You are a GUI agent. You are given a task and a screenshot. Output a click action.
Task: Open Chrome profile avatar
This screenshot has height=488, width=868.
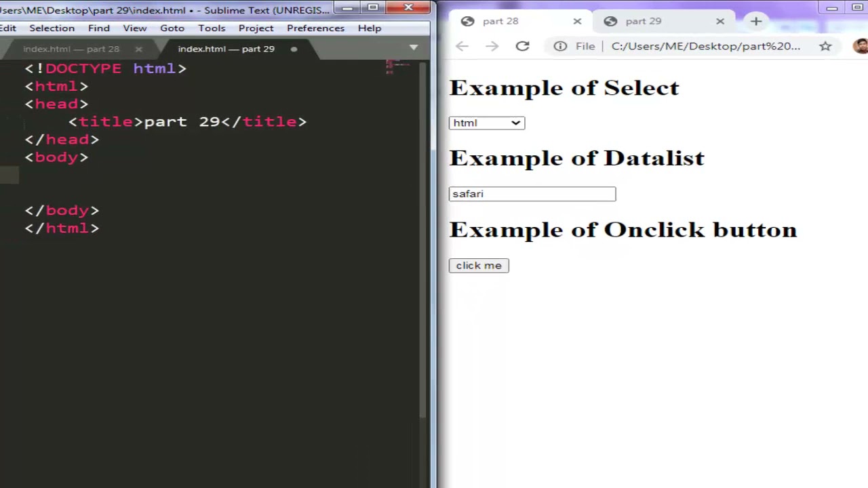pyautogui.click(x=861, y=46)
